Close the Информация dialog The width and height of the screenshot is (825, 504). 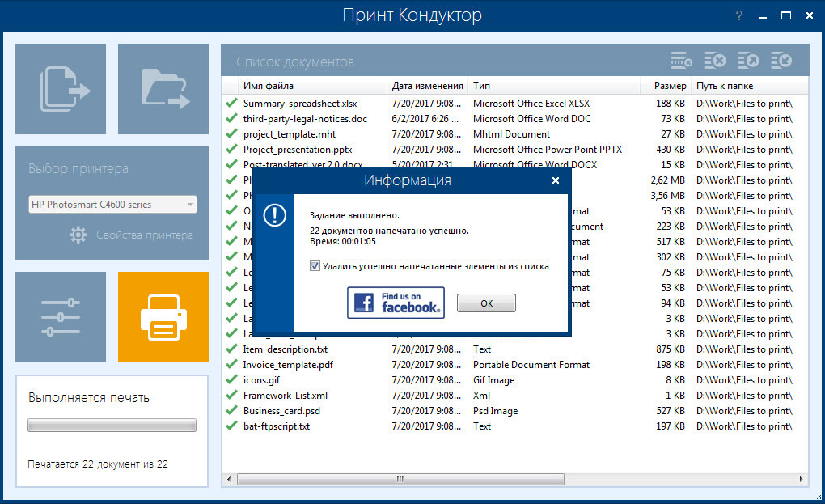point(556,180)
